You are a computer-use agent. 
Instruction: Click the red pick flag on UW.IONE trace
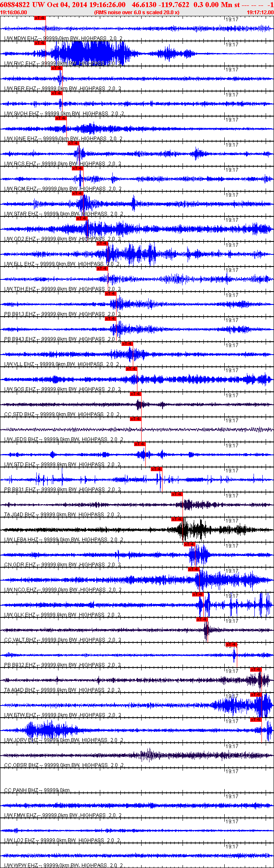(x=61, y=118)
